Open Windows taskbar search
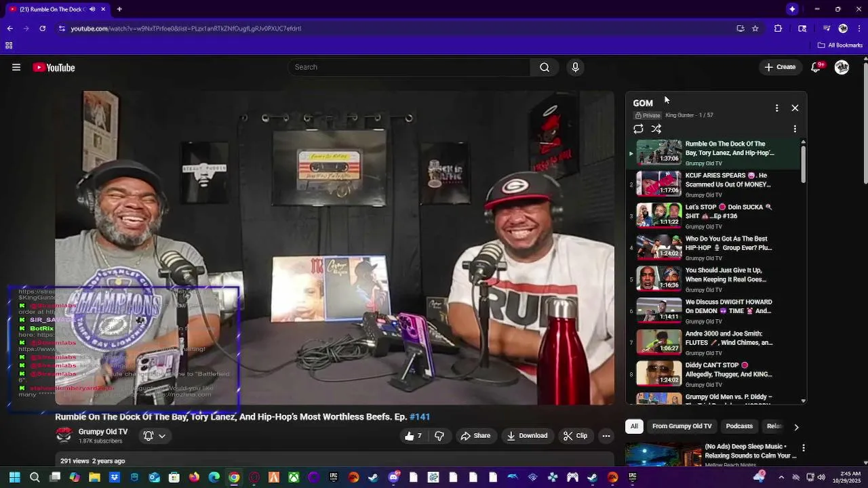The image size is (868, 488). click(35, 478)
